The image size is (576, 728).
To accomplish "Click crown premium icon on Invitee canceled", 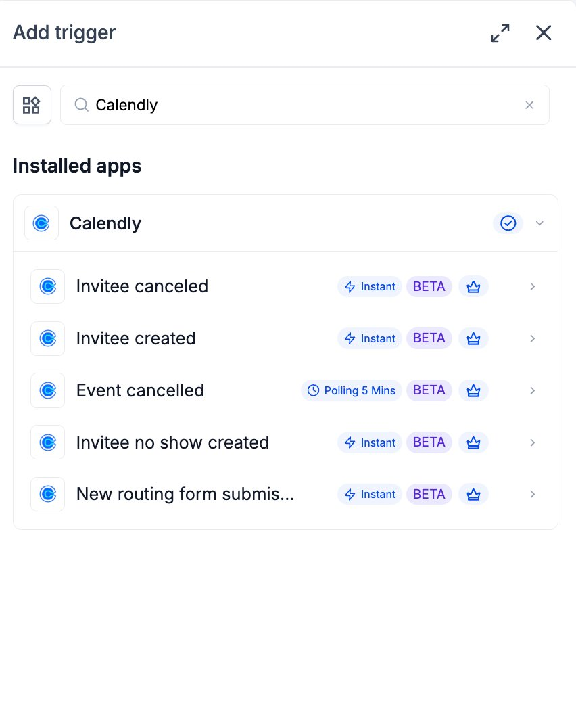I will tap(473, 286).
